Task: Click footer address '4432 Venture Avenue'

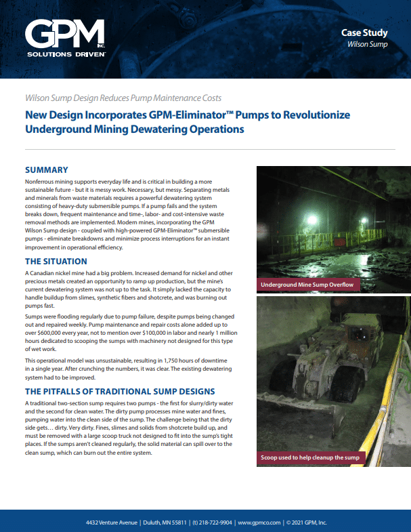Action: [x=112, y=523]
